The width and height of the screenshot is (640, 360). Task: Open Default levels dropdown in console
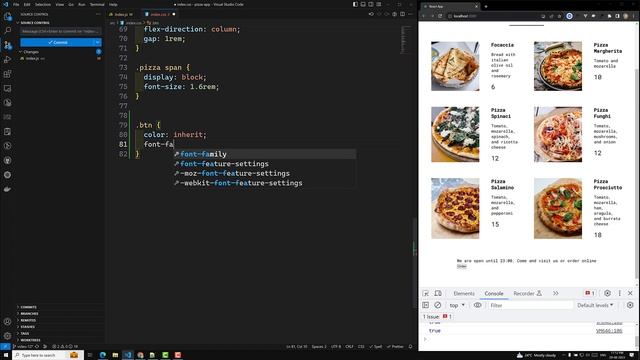[595, 305]
